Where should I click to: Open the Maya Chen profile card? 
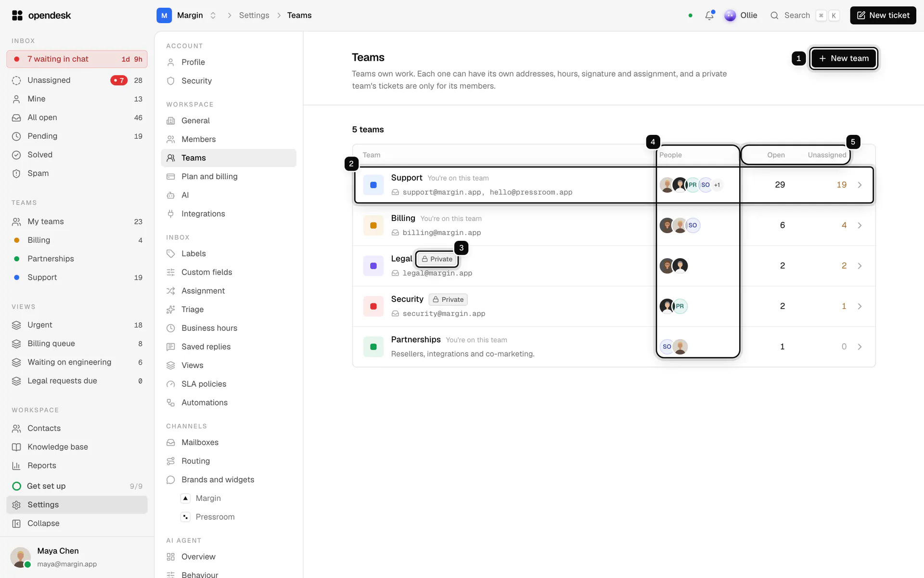tap(77, 557)
